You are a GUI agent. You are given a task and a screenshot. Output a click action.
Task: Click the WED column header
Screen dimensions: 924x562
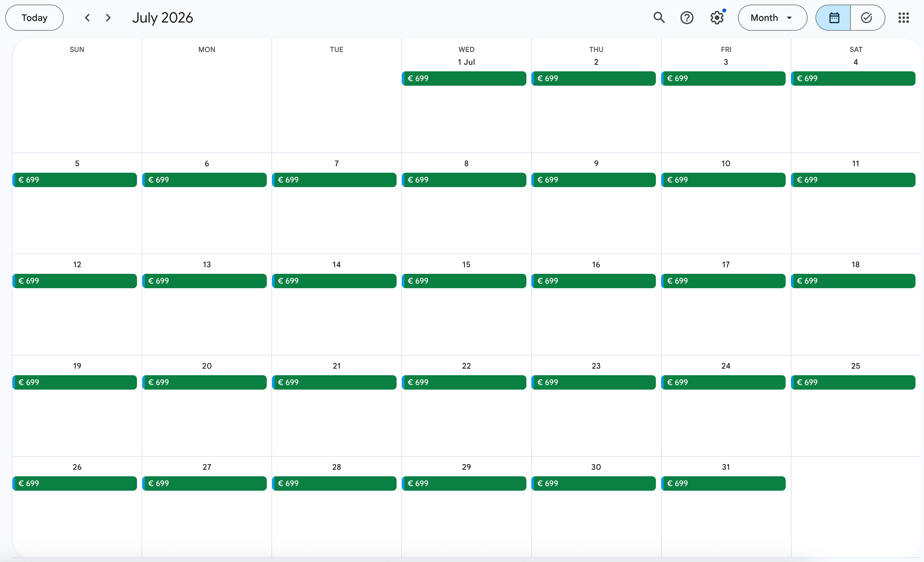(x=466, y=49)
